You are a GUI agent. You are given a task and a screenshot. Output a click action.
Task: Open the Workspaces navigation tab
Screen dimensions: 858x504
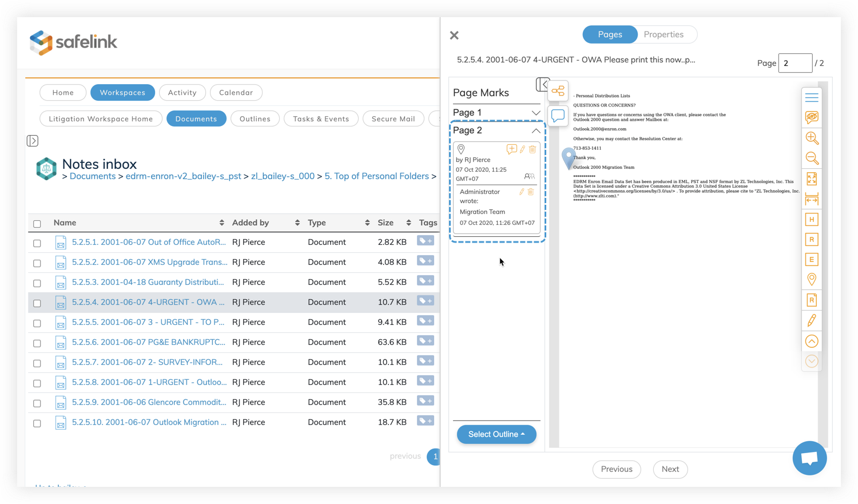pos(122,92)
